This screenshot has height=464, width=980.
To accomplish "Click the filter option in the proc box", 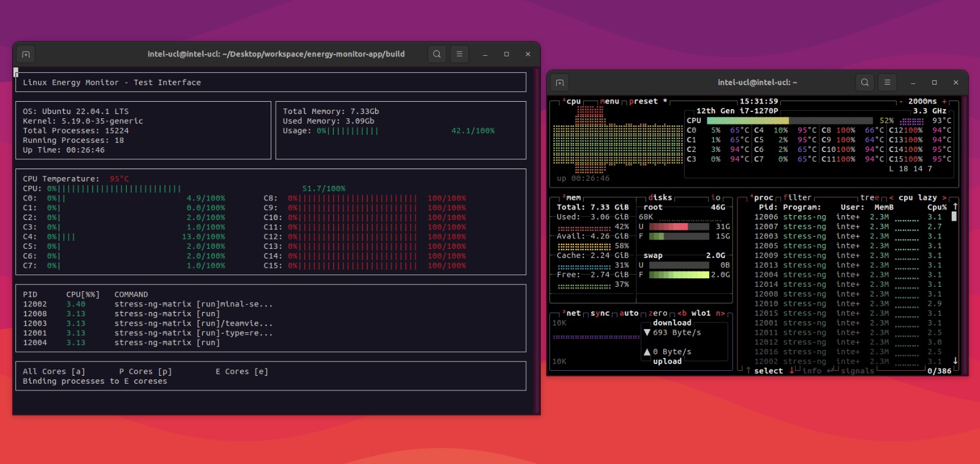I will [x=797, y=197].
